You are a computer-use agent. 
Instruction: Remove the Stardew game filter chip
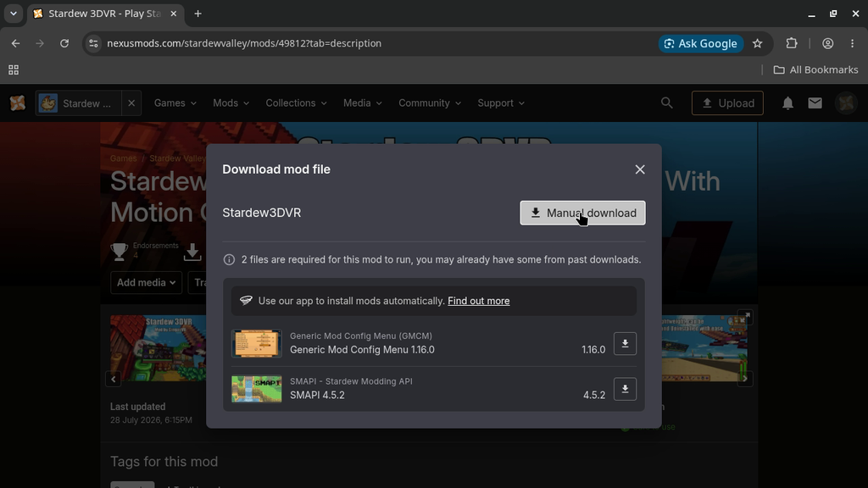(x=131, y=103)
